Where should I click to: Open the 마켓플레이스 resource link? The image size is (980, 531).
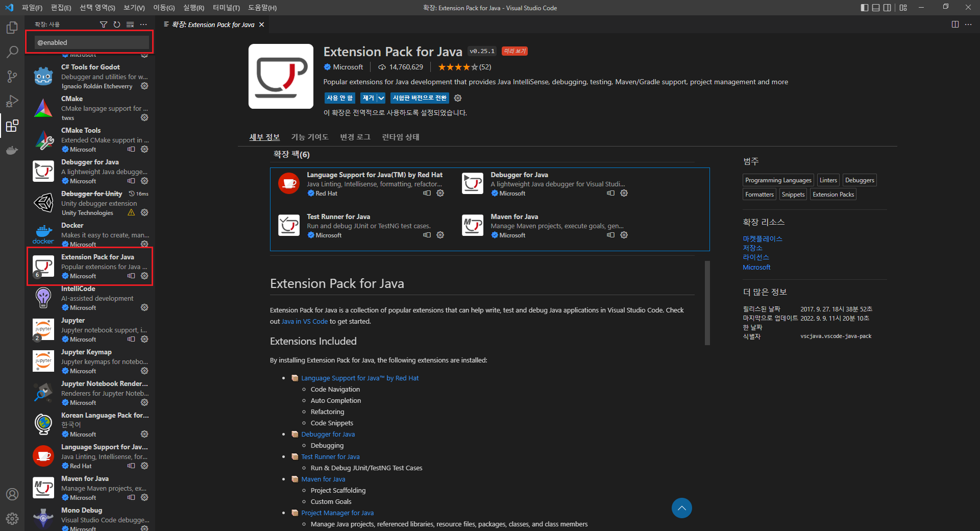pyautogui.click(x=763, y=238)
